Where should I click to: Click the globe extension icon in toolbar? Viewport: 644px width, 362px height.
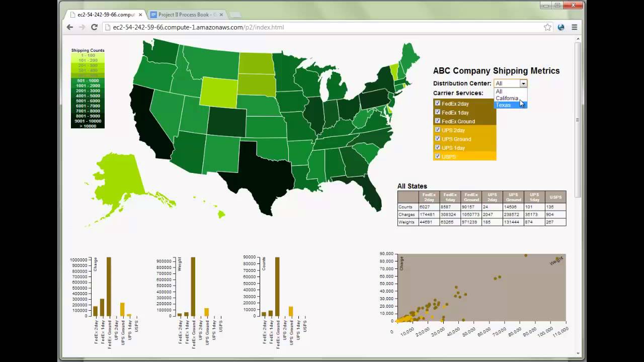(x=561, y=27)
